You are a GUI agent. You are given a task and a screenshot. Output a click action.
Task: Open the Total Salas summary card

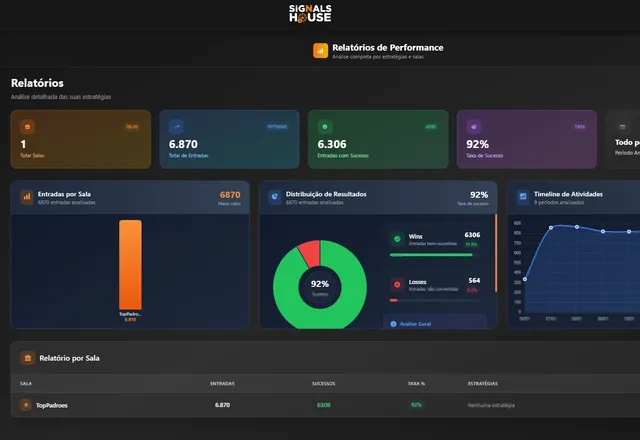pyautogui.click(x=81, y=139)
